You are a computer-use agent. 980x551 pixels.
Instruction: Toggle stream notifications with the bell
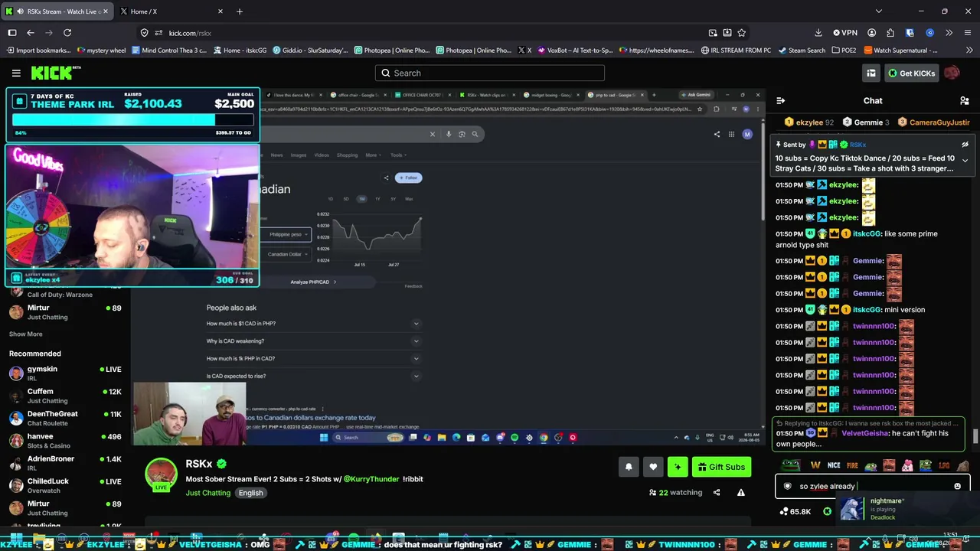click(x=629, y=467)
